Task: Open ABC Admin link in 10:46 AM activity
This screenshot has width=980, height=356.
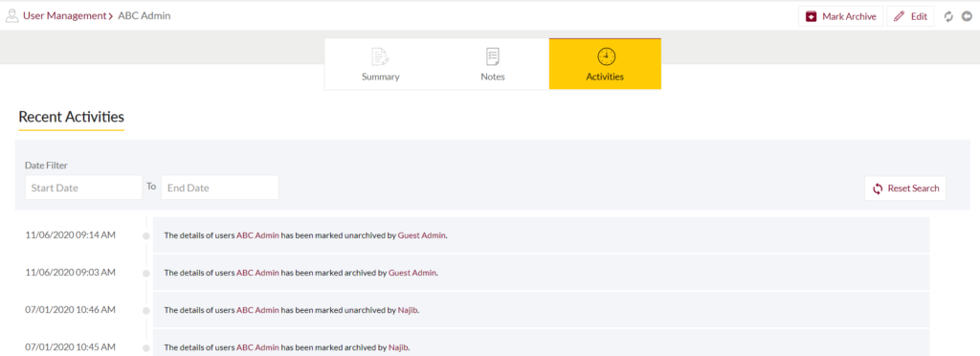Action: 257,310
